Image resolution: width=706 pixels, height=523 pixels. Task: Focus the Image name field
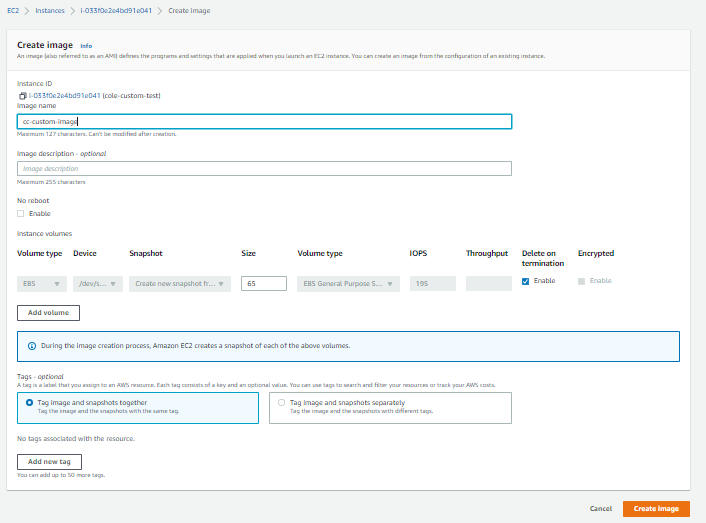tap(264, 122)
